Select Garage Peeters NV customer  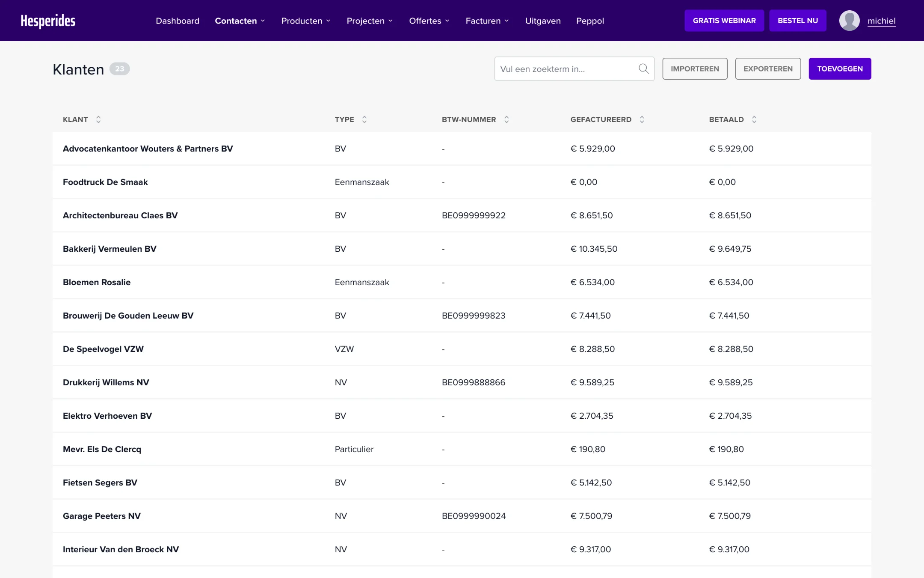coord(462,516)
